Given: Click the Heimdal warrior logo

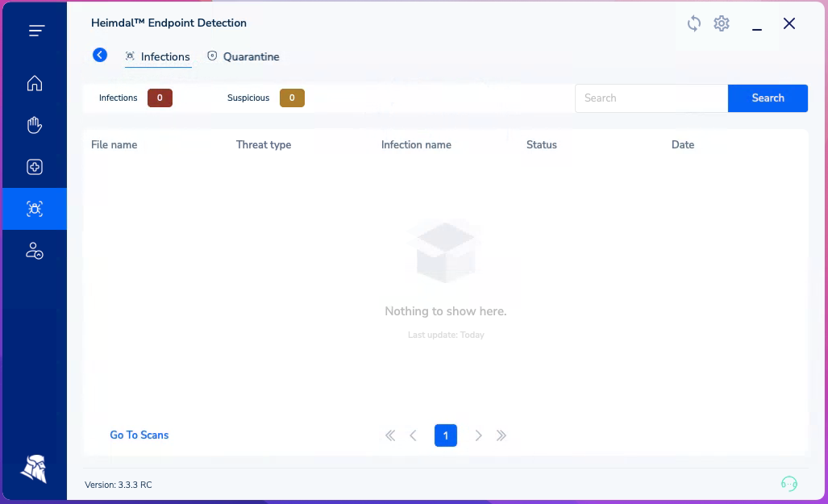Looking at the screenshot, I should point(35,469).
